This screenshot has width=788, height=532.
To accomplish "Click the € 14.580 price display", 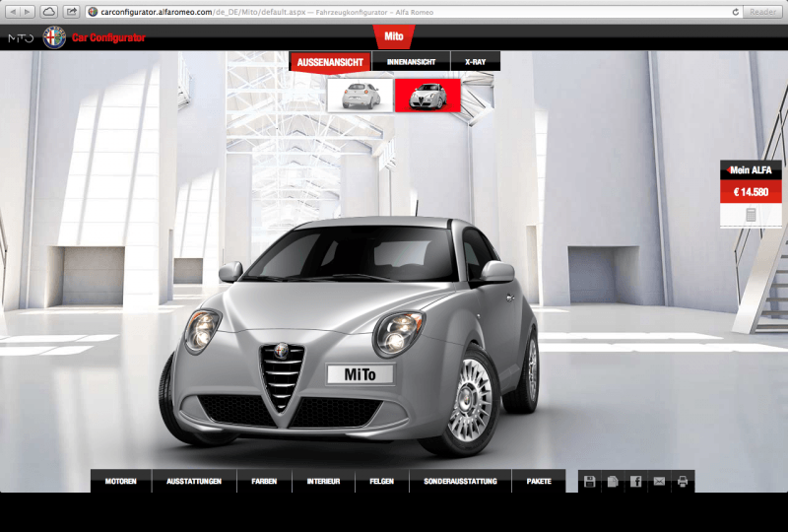I will click(751, 191).
